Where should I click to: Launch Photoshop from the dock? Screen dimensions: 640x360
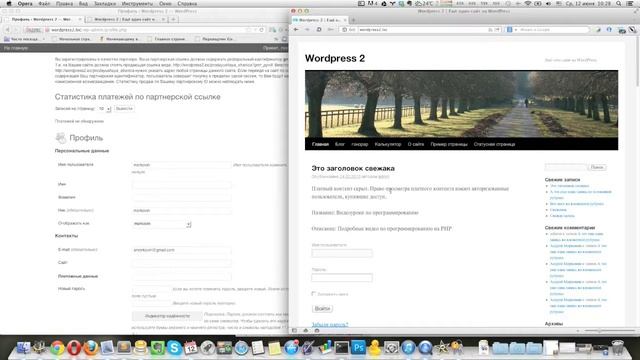[358, 348]
